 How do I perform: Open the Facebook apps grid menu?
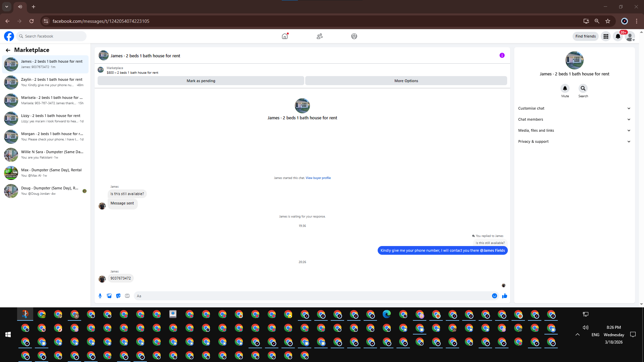click(x=606, y=36)
